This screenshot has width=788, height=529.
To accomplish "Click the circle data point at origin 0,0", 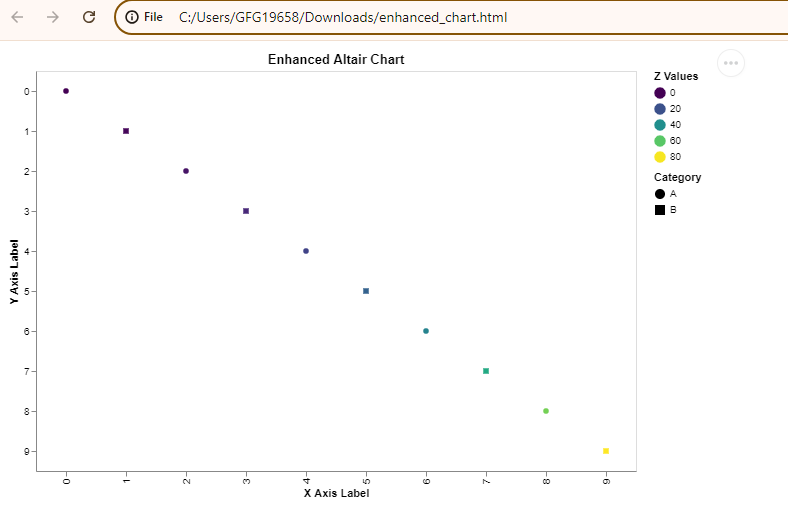I will point(66,91).
